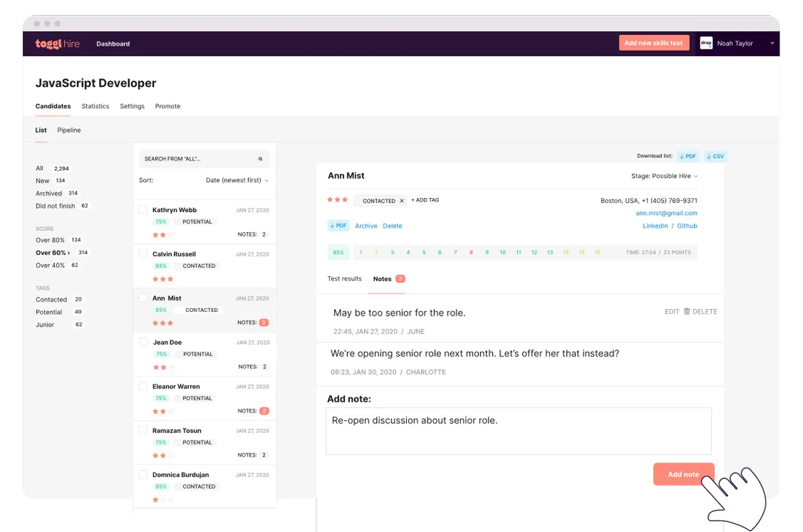
Task: Open Ann Mist's LinkedIn link
Action: 655,226
